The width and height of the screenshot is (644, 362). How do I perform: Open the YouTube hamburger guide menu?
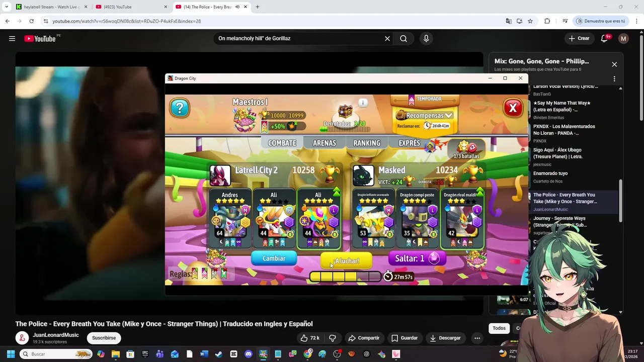[x=12, y=39]
